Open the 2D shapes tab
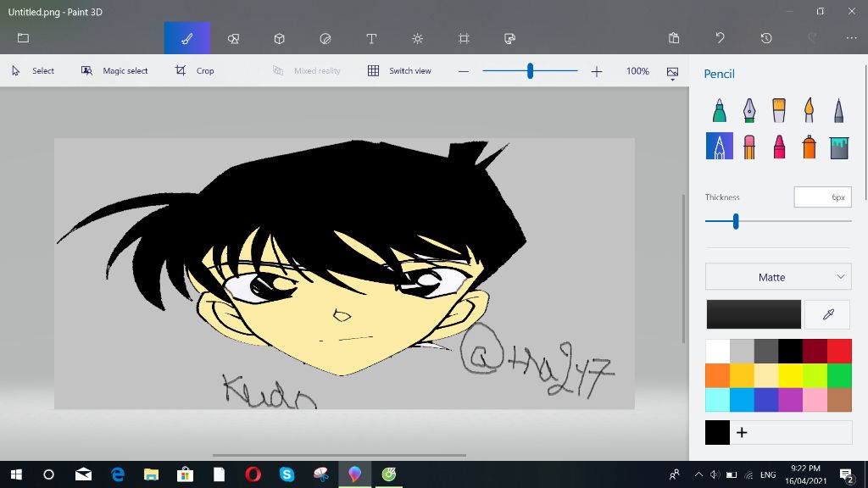 (233, 38)
